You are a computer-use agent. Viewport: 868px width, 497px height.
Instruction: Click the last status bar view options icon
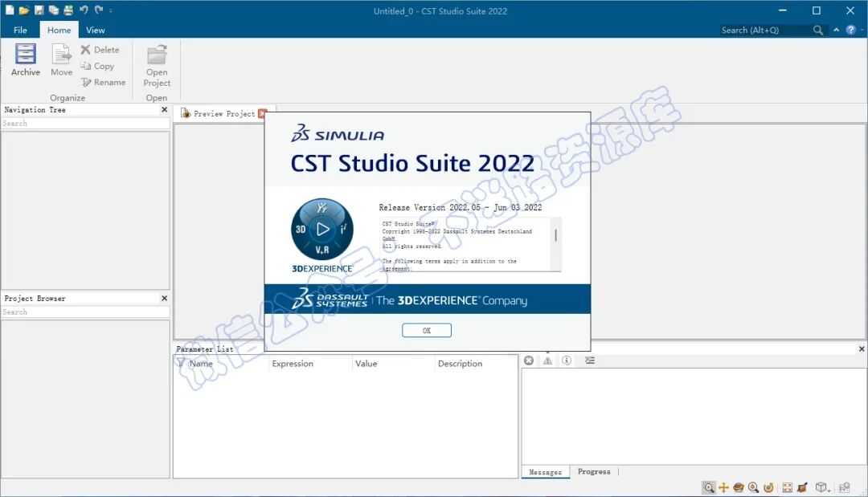click(844, 487)
